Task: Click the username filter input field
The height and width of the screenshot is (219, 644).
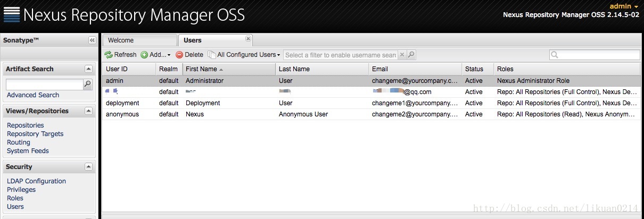Action: [341, 55]
